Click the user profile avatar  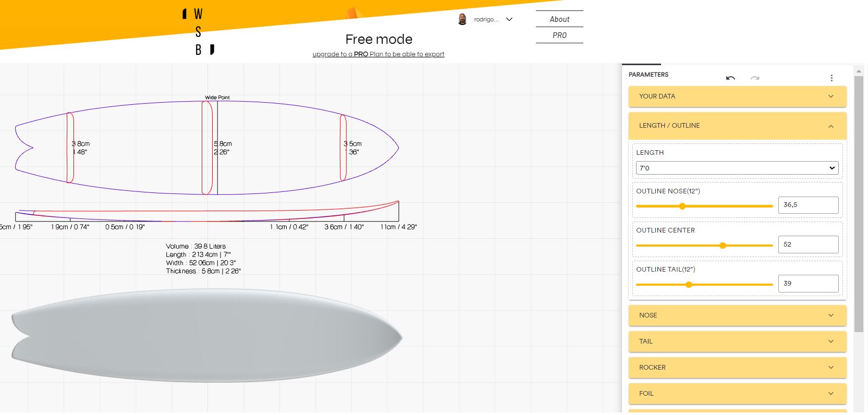462,20
